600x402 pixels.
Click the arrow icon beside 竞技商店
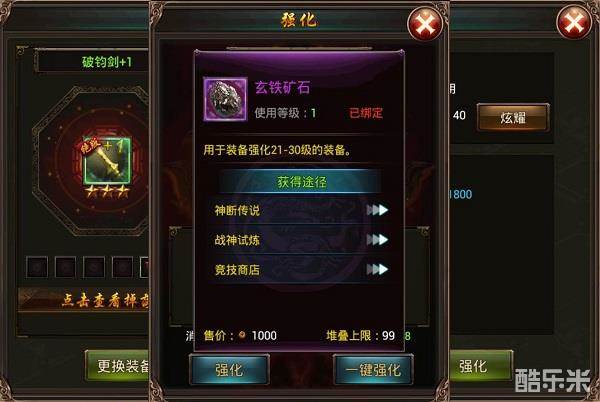tap(377, 270)
